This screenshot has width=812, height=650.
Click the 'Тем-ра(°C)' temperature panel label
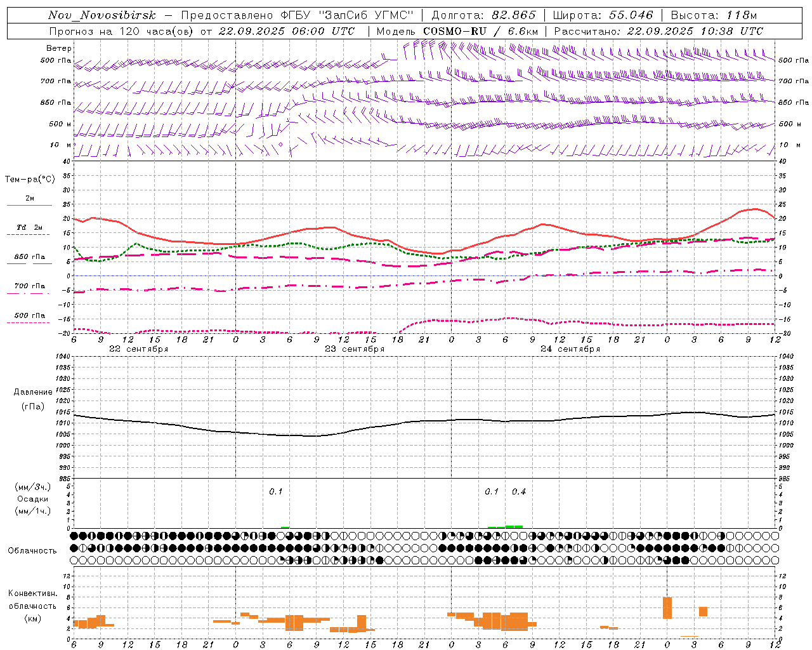click(30, 180)
